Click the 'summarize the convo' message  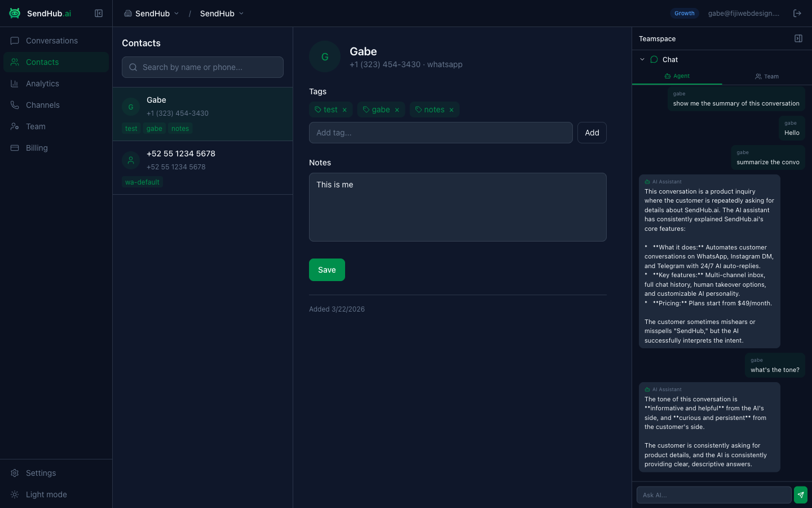point(768,157)
